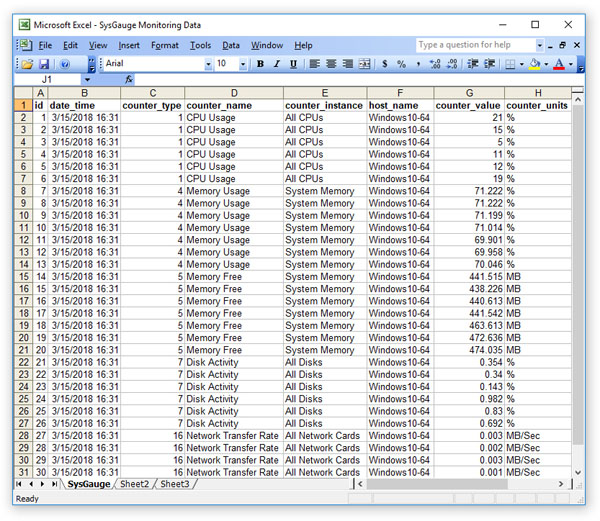Select column G header
Viewport: 600px width, 521px height.
tap(469, 93)
